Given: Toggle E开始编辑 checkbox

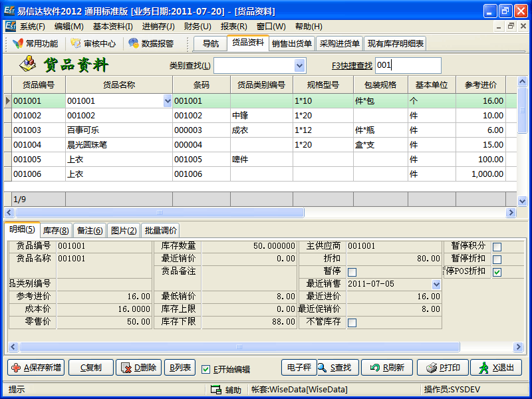Looking at the screenshot, I should coord(206,369).
